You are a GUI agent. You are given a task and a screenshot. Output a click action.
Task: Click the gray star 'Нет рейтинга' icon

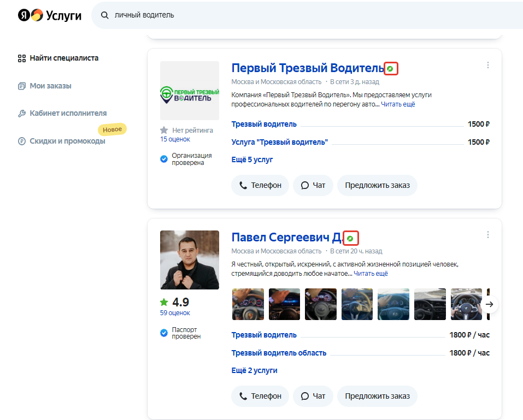[x=164, y=130]
